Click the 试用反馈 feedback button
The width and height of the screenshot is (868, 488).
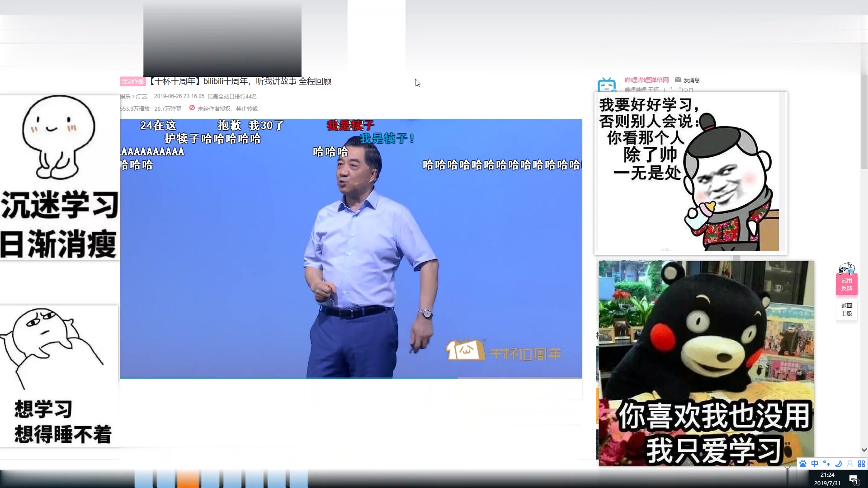pos(846,285)
